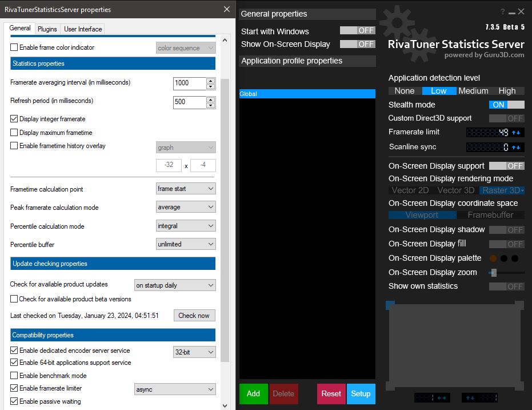
Task: Select bottom-left corner anchor of OSD preview
Action: coord(390,386)
